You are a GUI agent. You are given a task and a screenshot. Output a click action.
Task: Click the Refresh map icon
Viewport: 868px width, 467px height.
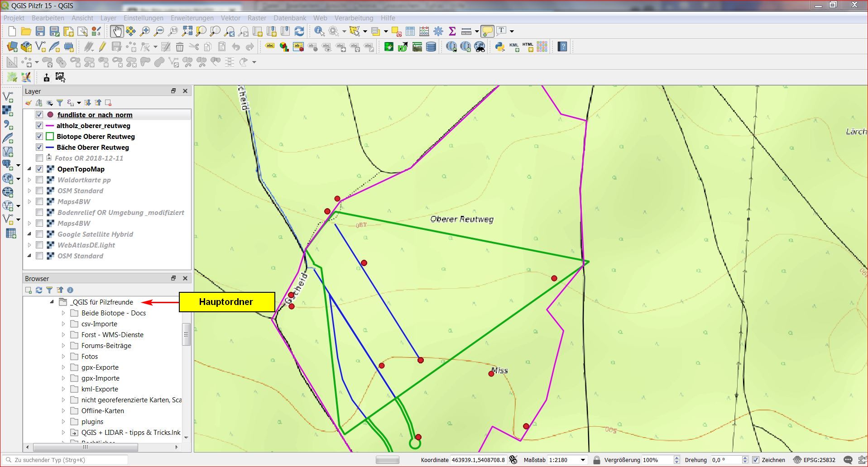point(299,31)
